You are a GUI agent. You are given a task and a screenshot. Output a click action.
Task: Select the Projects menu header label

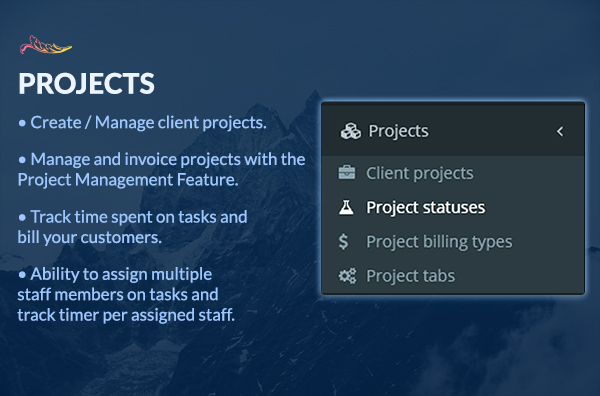[x=398, y=131]
